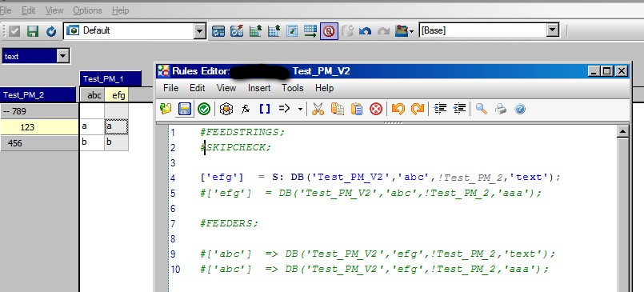The height and width of the screenshot is (292, 644).
Task: Toggle the Suppress Zeros button in viewer toolbar
Action: click(x=329, y=31)
